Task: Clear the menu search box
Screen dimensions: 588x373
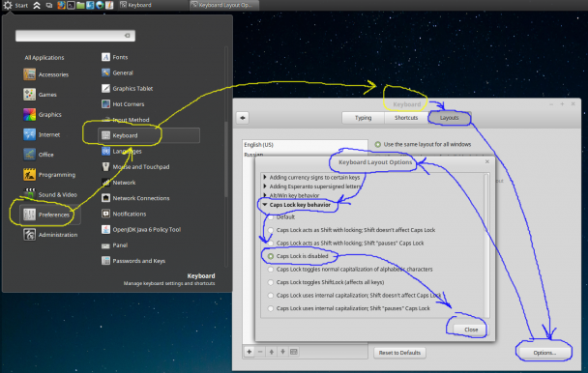Action: [128, 36]
